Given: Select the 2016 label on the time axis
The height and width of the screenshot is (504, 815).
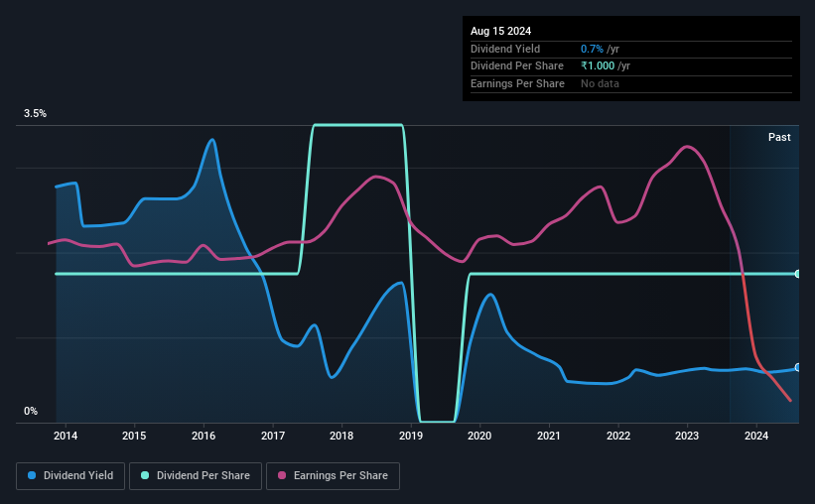Looking at the screenshot, I should pyautogui.click(x=204, y=436).
